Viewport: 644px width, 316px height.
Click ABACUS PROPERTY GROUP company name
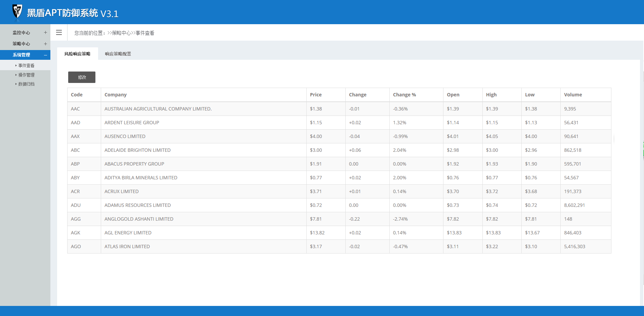pos(134,164)
